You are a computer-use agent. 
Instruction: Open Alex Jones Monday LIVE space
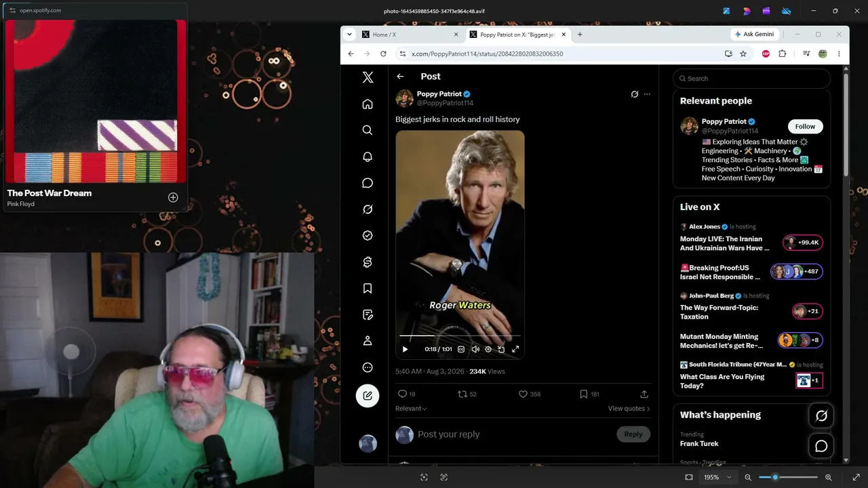pyautogui.click(x=751, y=239)
